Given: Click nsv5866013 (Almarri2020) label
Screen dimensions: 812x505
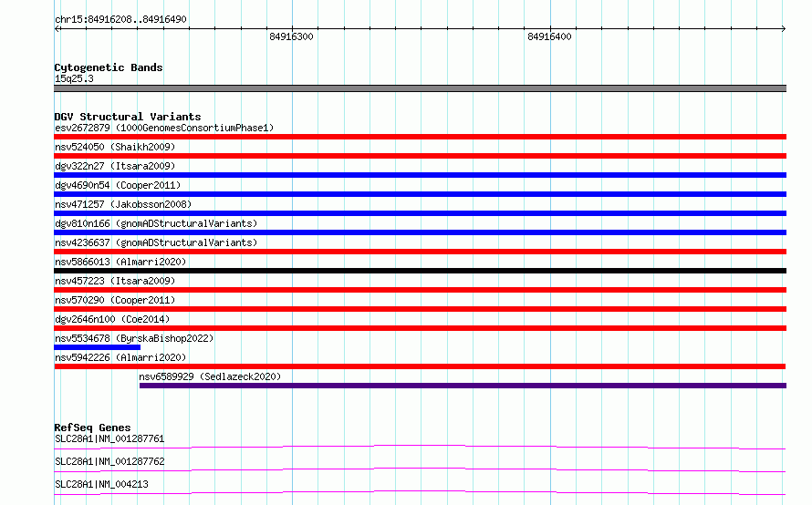Looking at the screenshot, I should click(120, 262).
